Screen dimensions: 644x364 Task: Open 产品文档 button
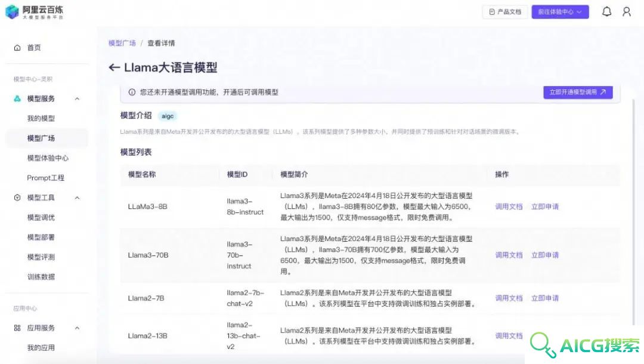pyautogui.click(x=505, y=12)
